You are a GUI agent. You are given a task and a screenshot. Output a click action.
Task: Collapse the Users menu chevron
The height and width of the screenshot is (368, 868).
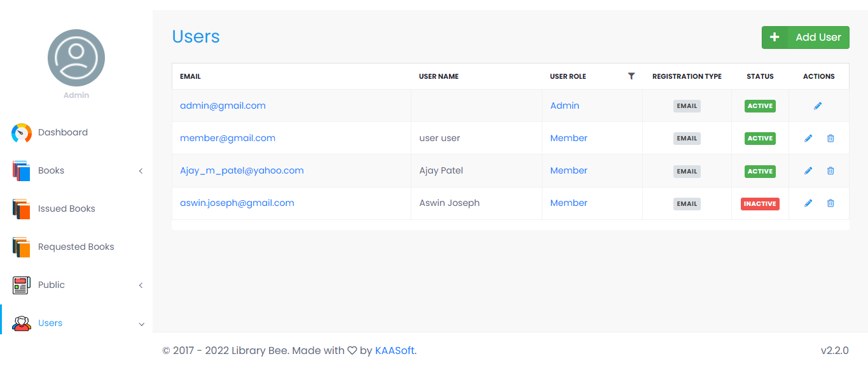(x=141, y=324)
